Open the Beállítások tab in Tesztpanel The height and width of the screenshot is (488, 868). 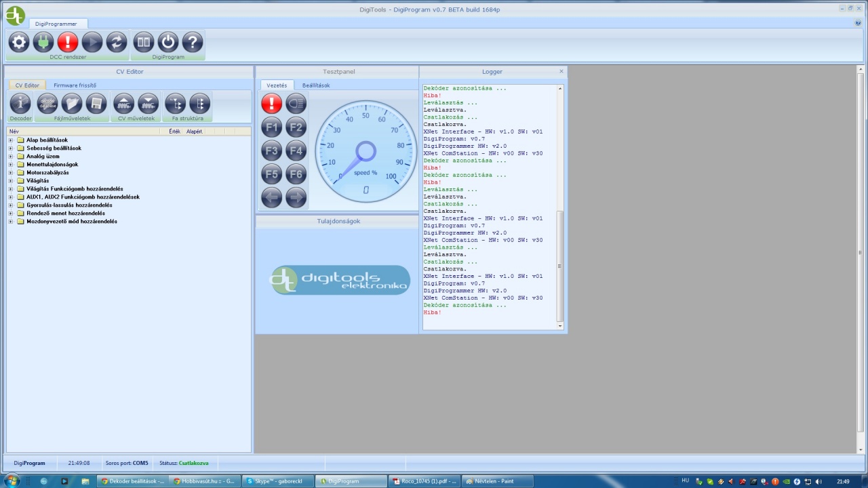tap(316, 85)
